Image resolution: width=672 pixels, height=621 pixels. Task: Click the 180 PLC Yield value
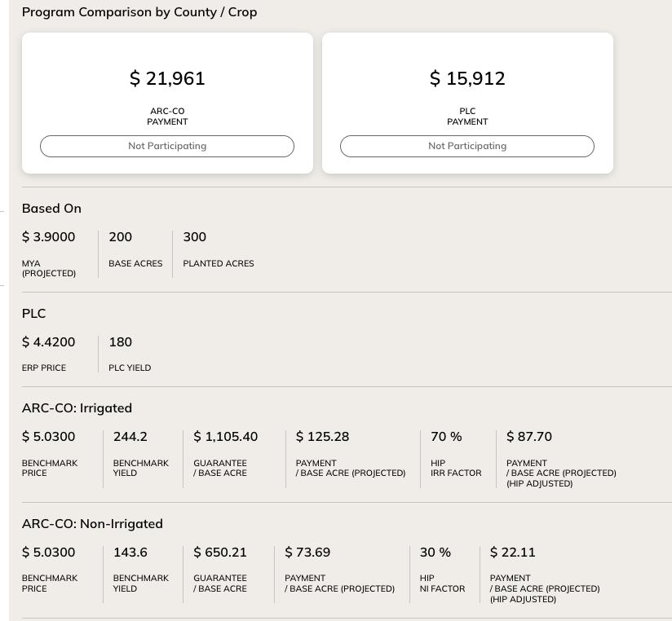(x=120, y=342)
